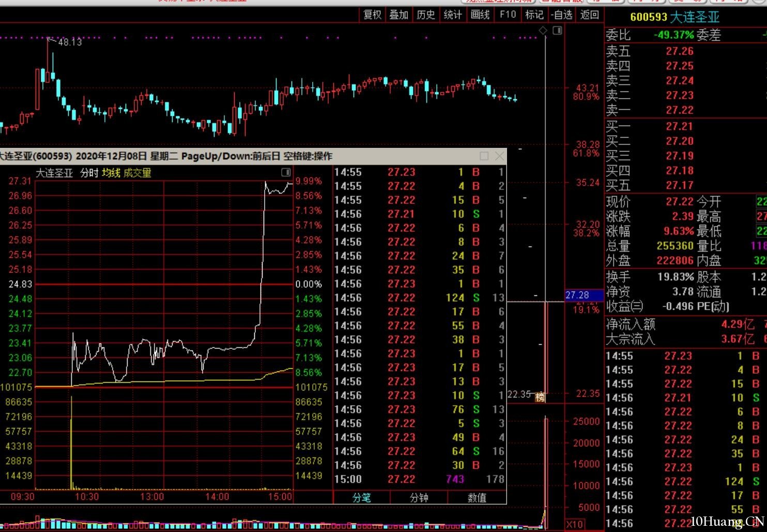This screenshot has height=532, width=767.
Task: Click diamond marker icon above K-line chart
Action: point(543,31)
